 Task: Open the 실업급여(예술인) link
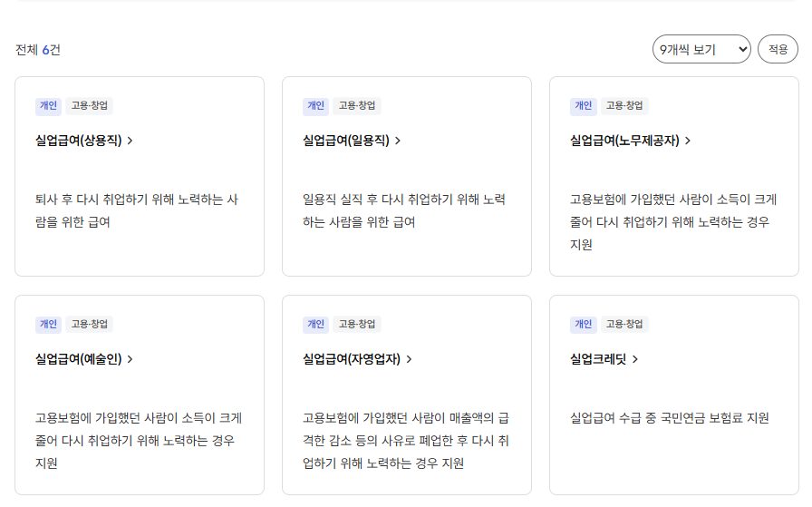78,359
